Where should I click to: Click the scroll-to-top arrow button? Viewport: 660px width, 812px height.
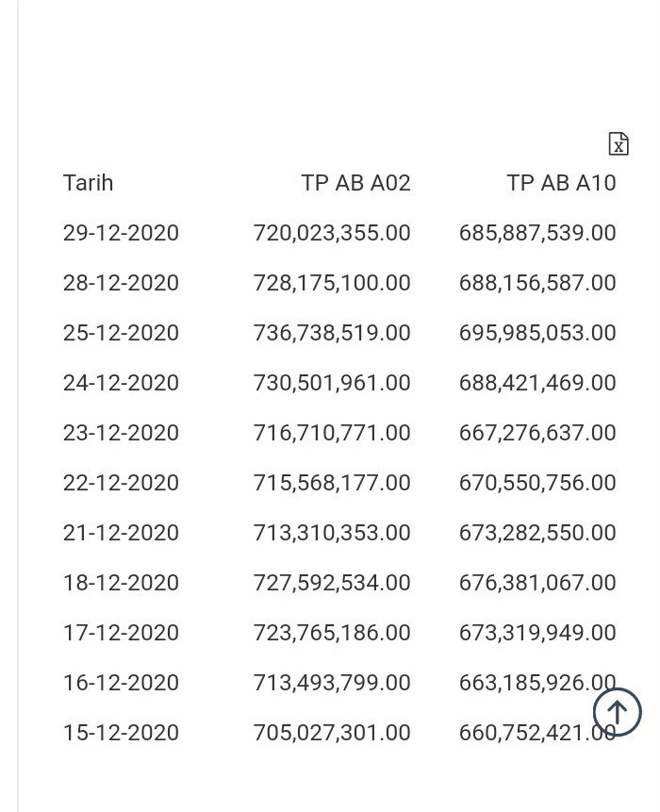(617, 712)
